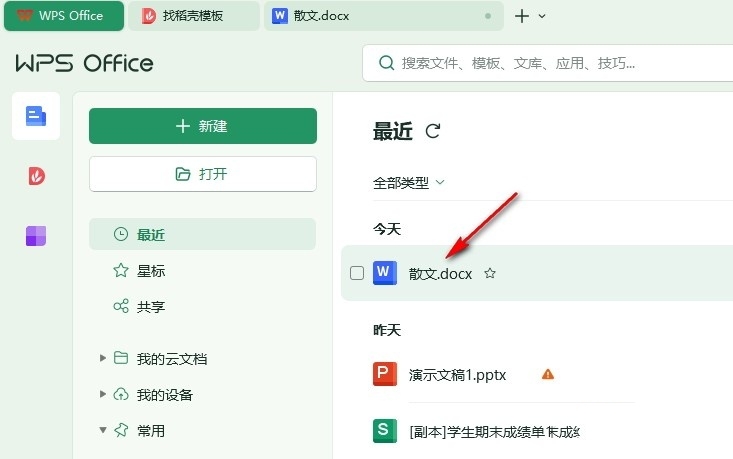Click the 打开 button
733x459 pixels.
click(x=203, y=174)
